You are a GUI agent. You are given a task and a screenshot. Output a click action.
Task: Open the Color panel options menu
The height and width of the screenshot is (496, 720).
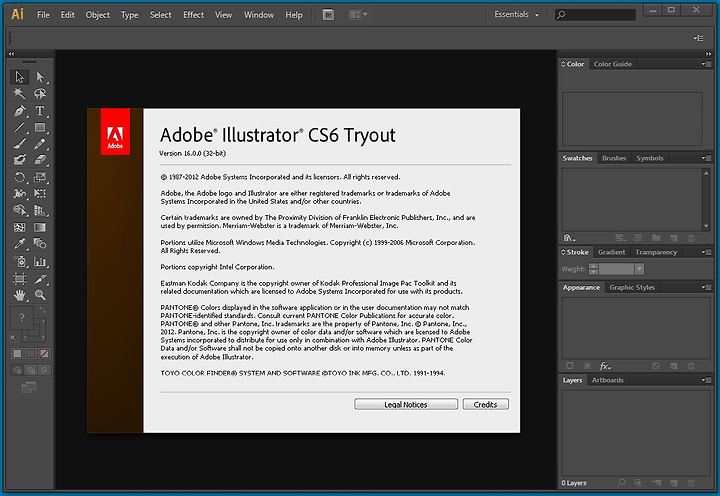coord(706,64)
